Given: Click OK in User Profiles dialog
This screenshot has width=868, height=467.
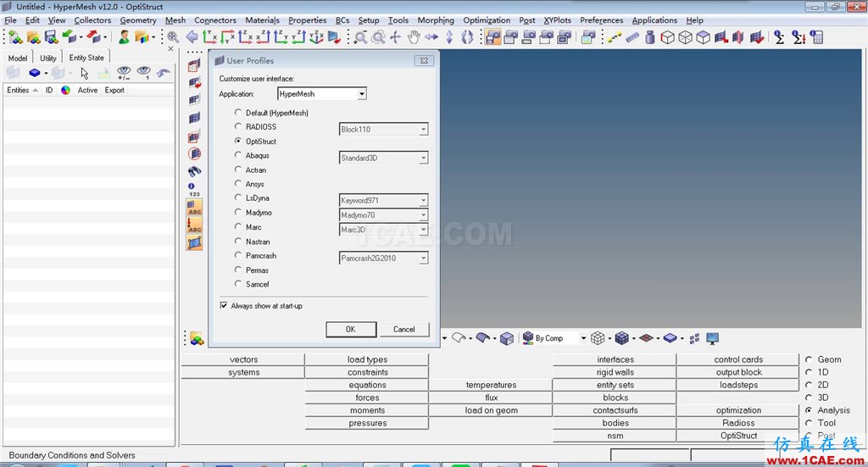Looking at the screenshot, I should 351,329.
